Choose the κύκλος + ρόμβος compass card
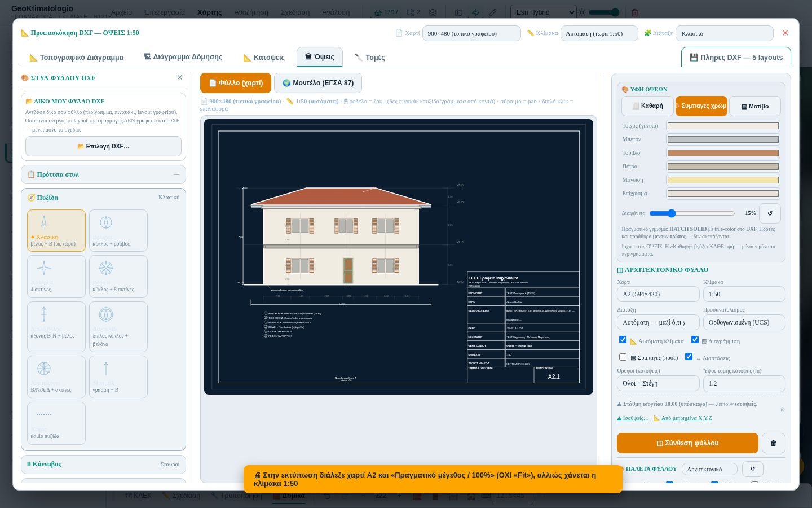The width and height of the screenshot is (812, 508). [118, 230]
